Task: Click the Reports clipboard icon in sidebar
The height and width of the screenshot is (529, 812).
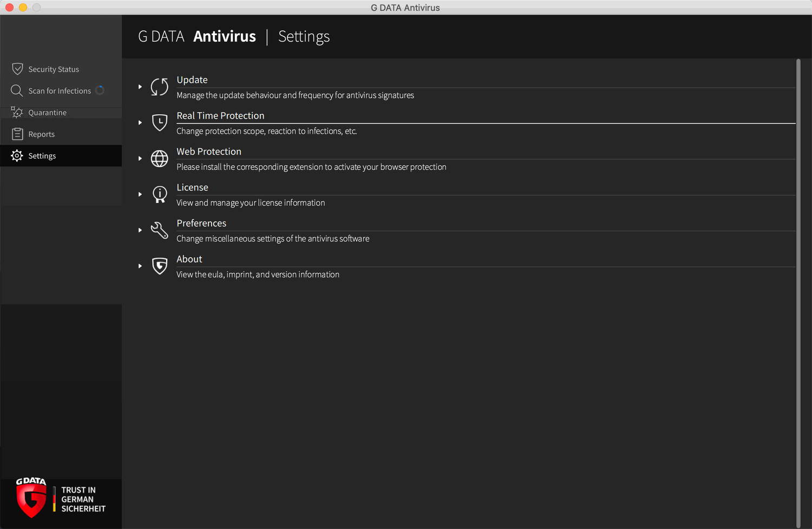Action: pyautogui.click(x=17, y=134)
